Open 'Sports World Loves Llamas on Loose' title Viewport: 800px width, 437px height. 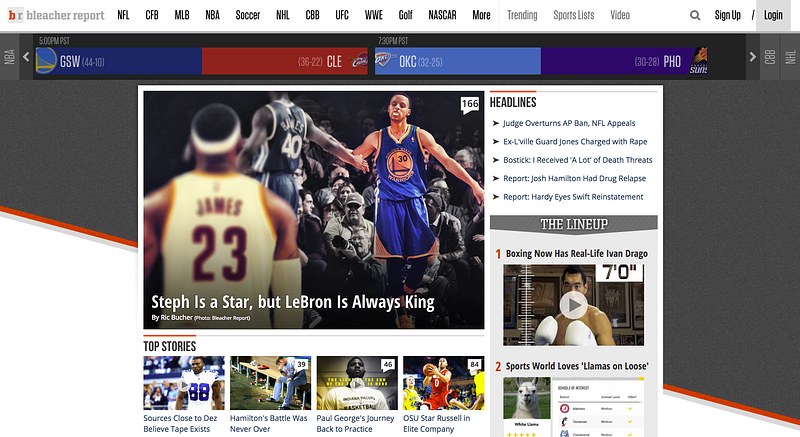point(577,366)
